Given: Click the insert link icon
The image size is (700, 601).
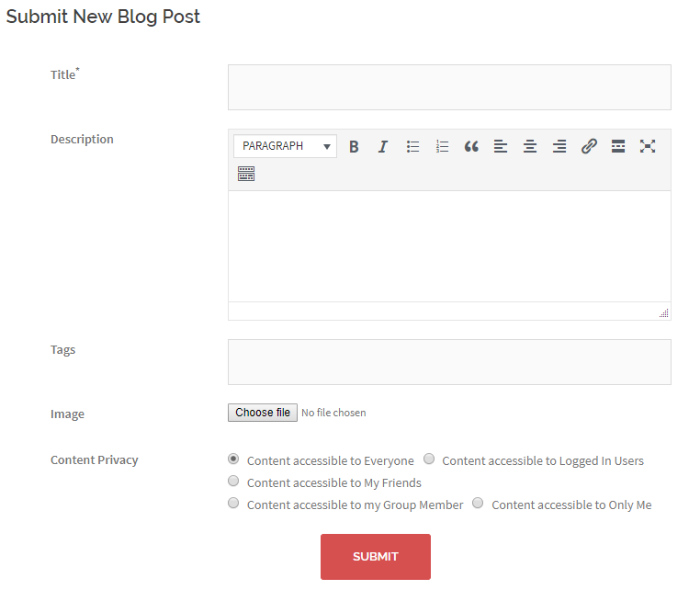Looking at the screenshot, I should tap(589, 146).
